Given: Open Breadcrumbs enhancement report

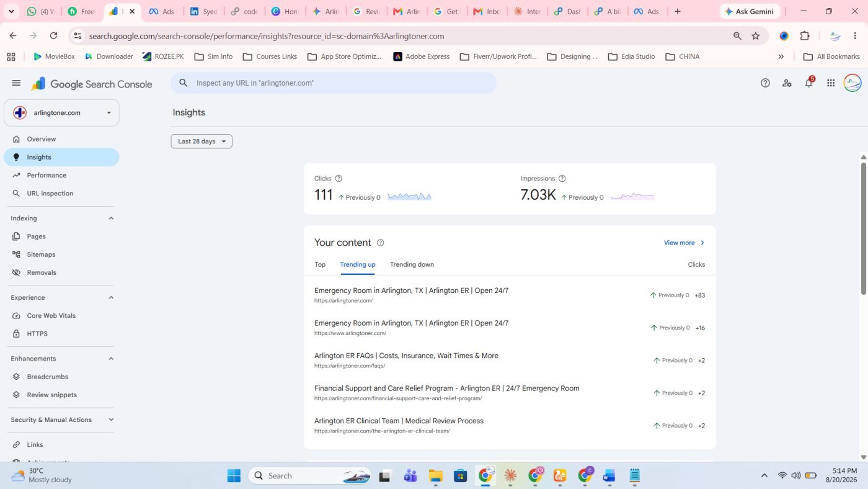Looking at the screenshot, I should [61, 377].
